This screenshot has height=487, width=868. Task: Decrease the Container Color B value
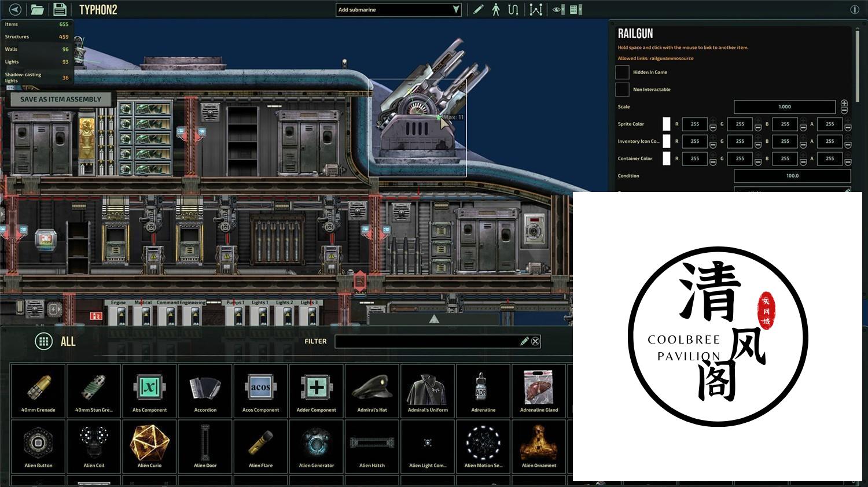[803, 163]
